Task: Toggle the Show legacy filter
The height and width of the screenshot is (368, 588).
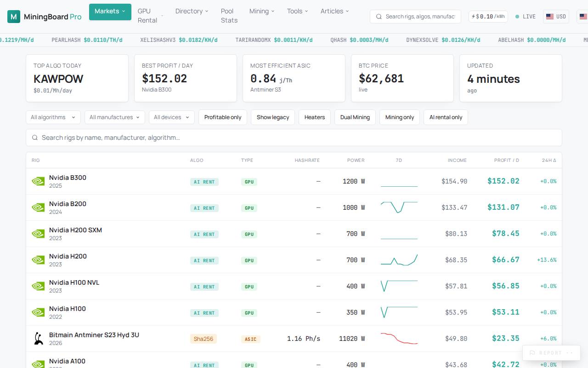Action: [x=273, y=117]
